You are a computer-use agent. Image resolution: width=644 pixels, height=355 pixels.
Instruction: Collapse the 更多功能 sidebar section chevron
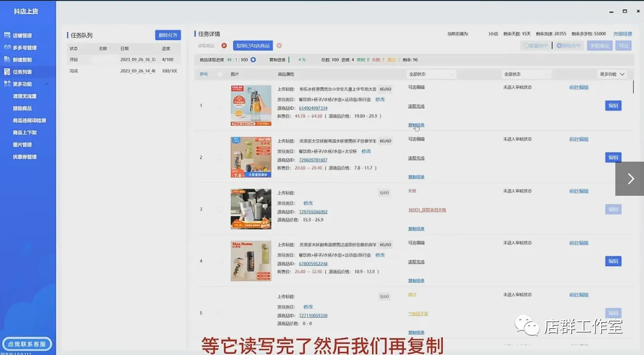(47, 84)
